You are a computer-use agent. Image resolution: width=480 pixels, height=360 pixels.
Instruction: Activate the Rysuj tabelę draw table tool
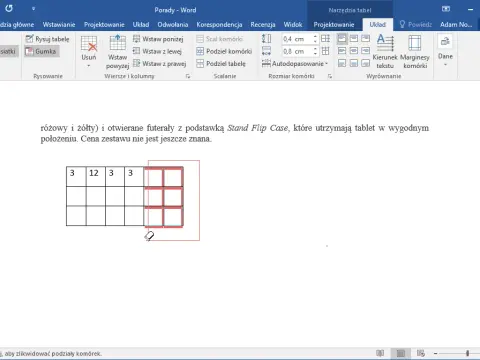tap(47, 39)
